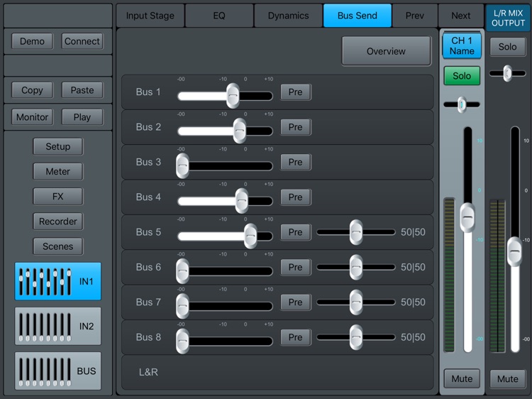Toggle Solo on L/R Mix Output
Viewport: 532px width, 399px height.
508,47
